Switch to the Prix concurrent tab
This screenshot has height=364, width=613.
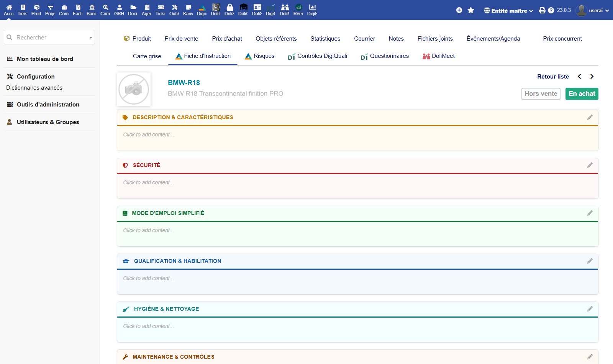pos(562,39)
